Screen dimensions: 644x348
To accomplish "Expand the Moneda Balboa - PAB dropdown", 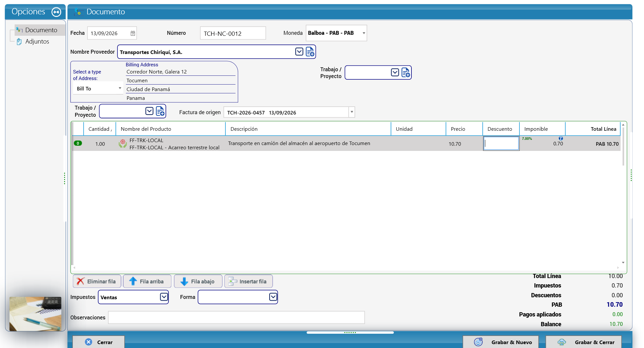I will [x=364, y=33].
